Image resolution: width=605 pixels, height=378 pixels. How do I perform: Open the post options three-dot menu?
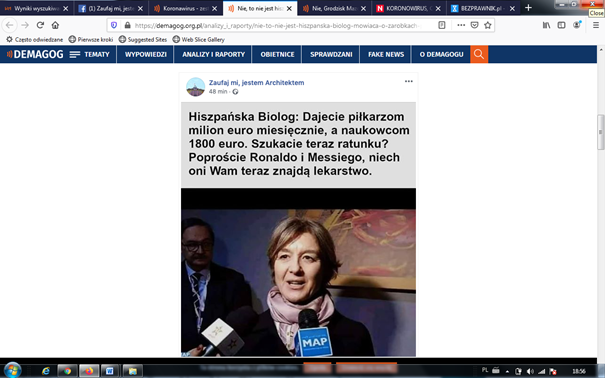[409, 81]
